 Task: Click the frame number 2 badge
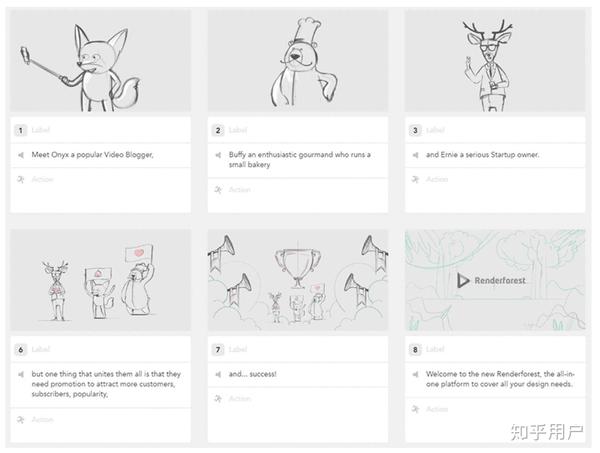(218, 130)
